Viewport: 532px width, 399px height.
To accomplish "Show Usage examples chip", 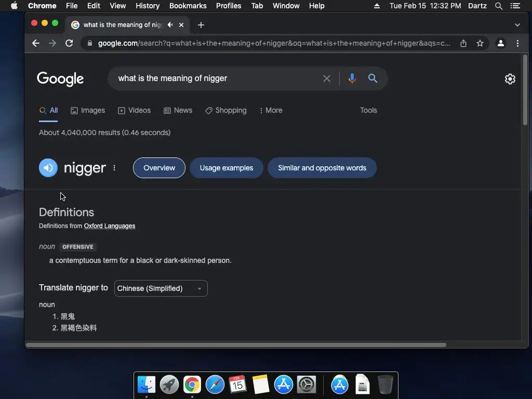I will click(x=227, y=168).
